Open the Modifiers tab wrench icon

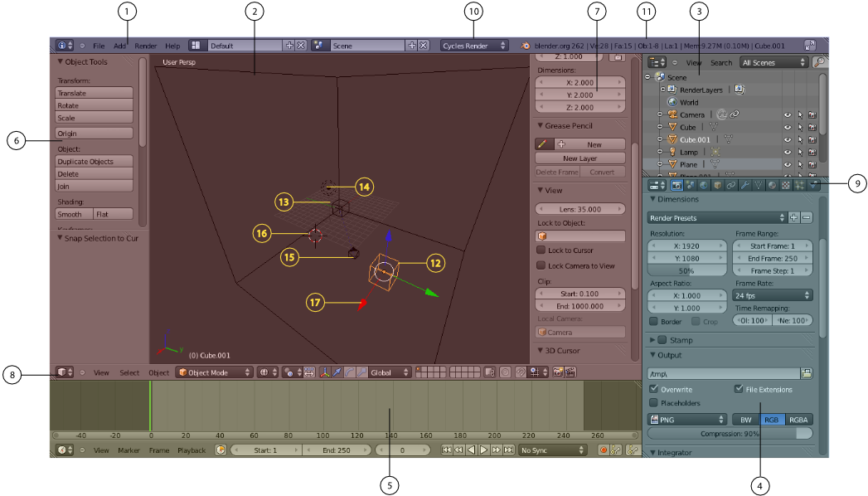pyautogui.click(x=744, y=186)
